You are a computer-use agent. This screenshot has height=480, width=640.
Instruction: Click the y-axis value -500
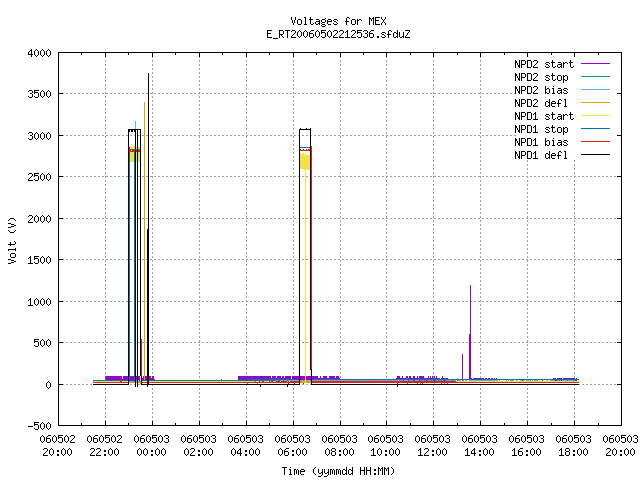tap(40, 426)
